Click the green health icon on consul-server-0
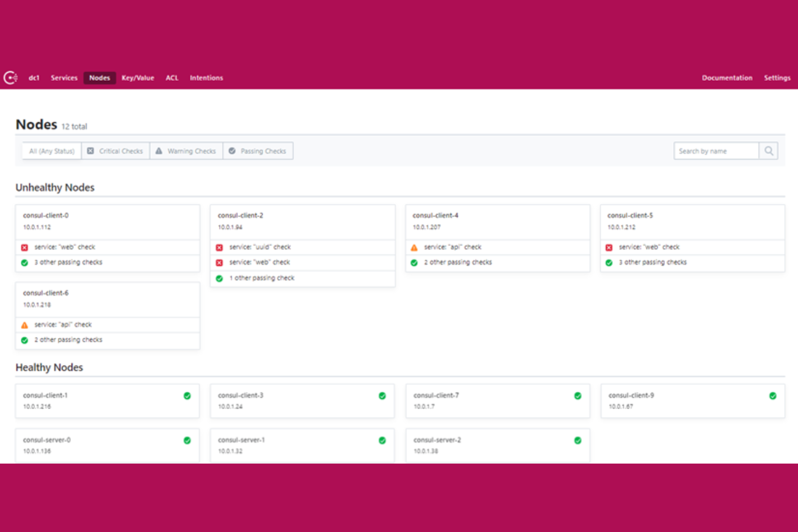The width and height of the screenshot is (798, 532). point(187,440)
